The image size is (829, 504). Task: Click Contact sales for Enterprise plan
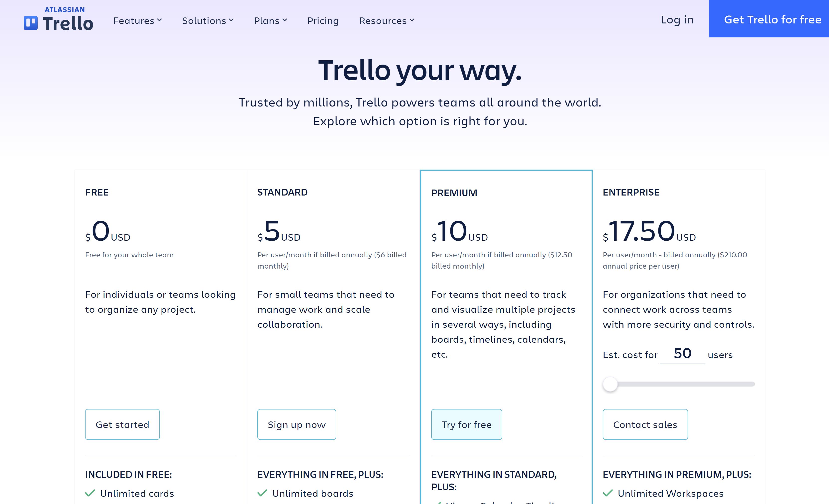point(645,424)
